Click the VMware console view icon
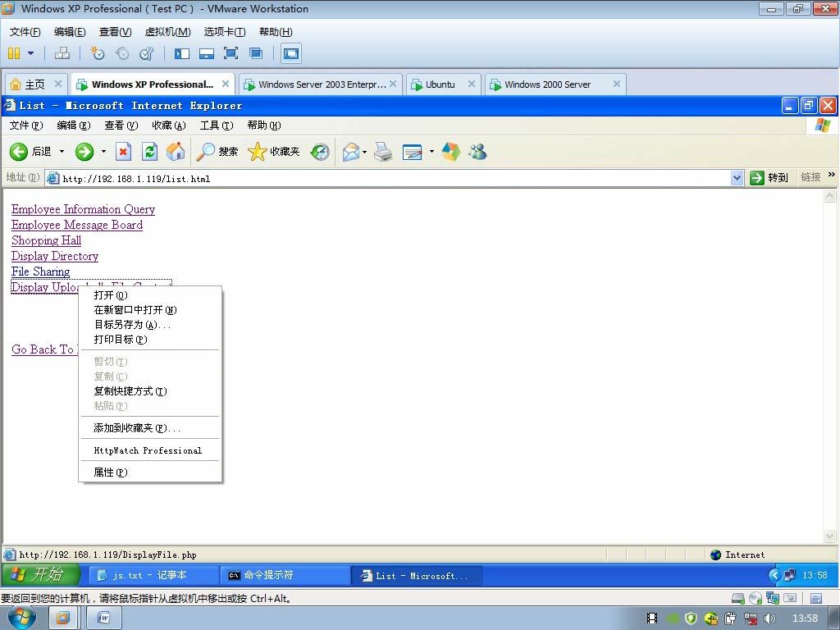Viewport: 840px width, 630px height. coord(291,53)
